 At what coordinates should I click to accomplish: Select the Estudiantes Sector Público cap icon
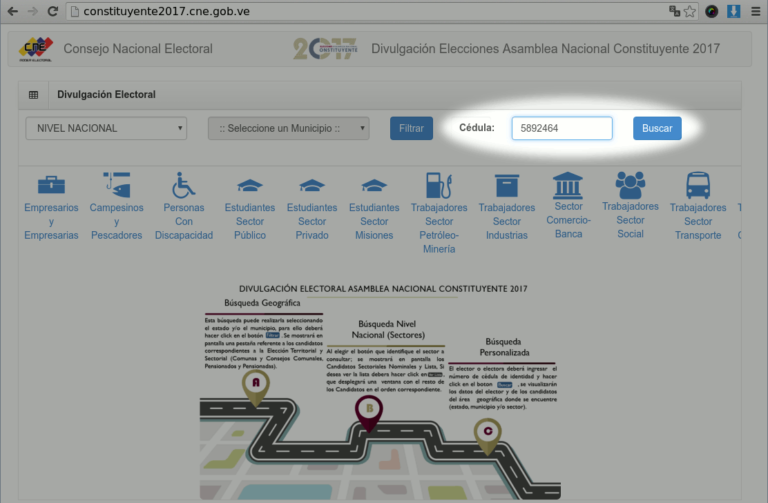(x=250, y=185)
